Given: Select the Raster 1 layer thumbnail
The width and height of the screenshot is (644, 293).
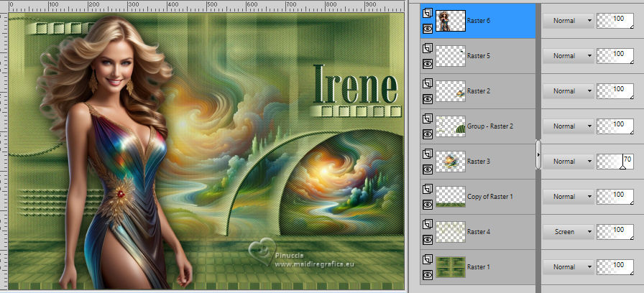Looking at the screenshot, I should coord(450,266).
